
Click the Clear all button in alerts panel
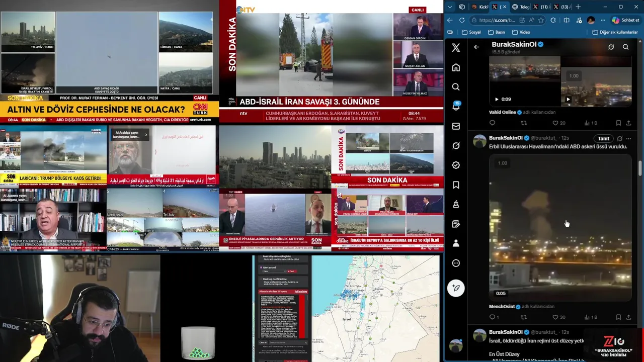point(263,342)
